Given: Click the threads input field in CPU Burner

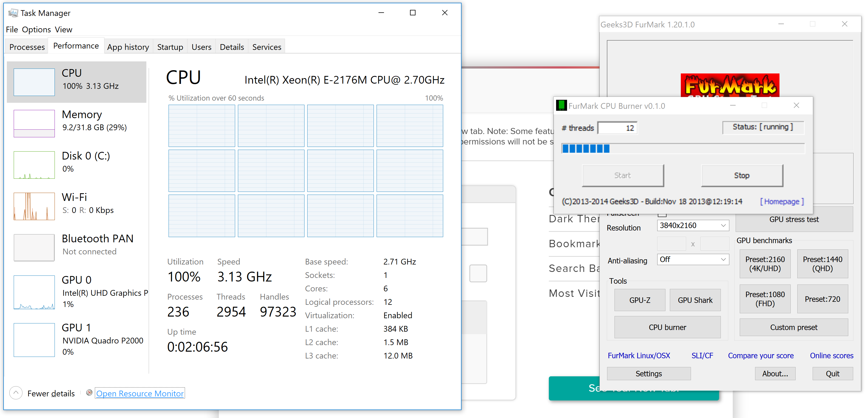Looking at the screenshot, I should click(617, 128).
